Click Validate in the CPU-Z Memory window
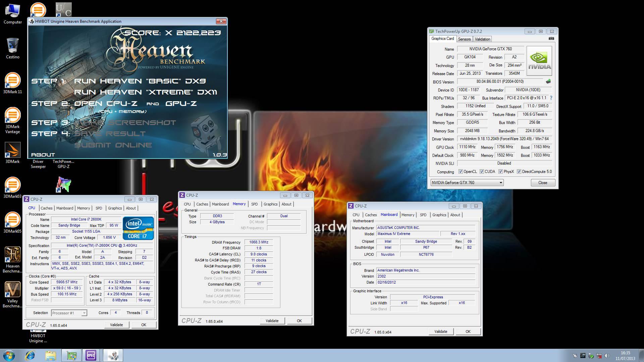 tap(272, 321)
